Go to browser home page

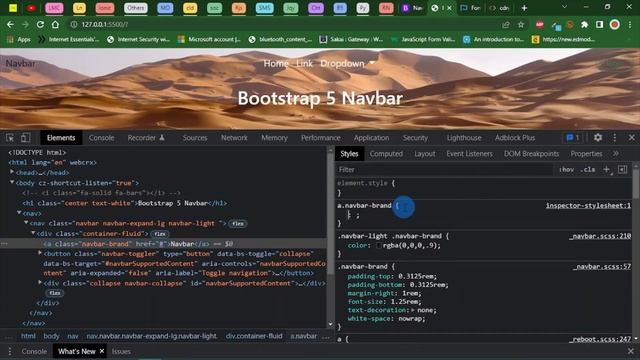coord(55,24)
